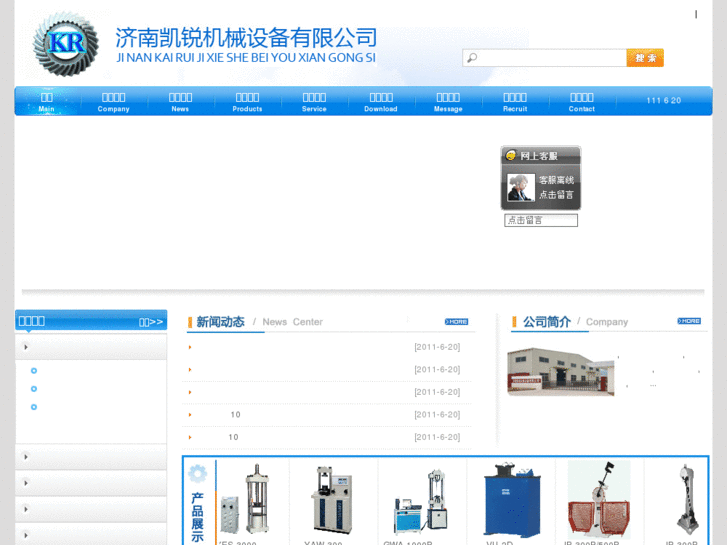727x545 pixels.
Task: Open the Company navigation item
Action: 114,102
